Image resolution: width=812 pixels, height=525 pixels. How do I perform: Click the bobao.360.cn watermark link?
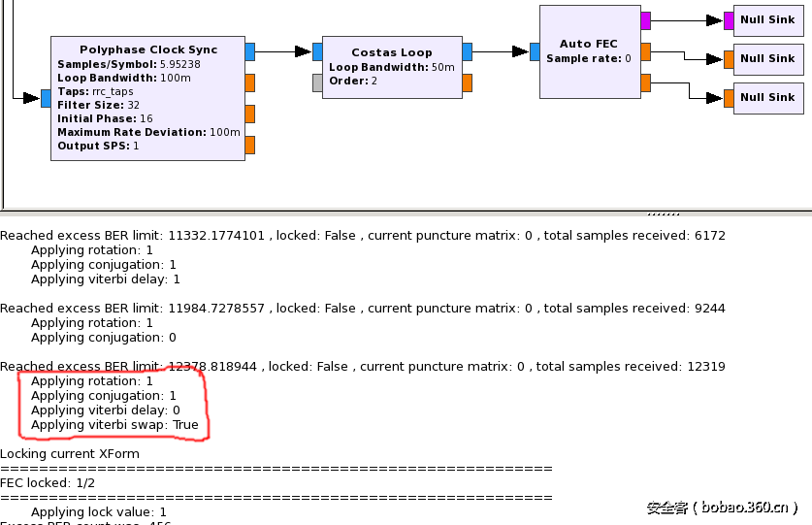click(722, 508)
